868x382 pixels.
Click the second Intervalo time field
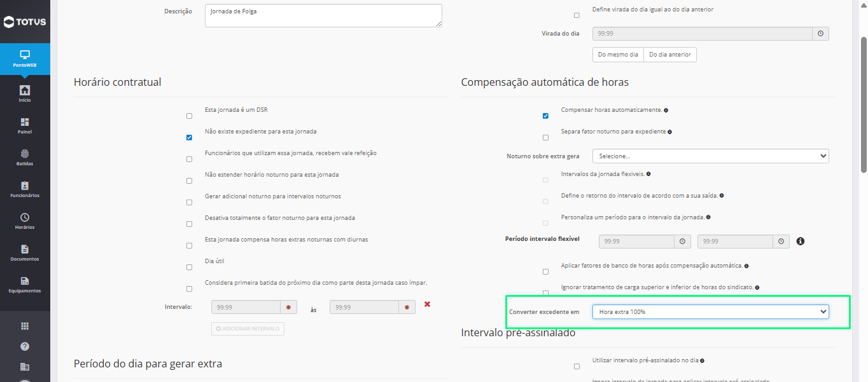[x=364, y=308]
